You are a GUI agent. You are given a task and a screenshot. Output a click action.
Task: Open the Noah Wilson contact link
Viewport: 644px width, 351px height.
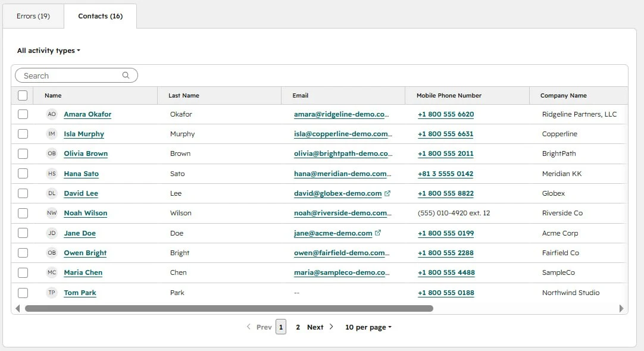(x=86, y=213)
